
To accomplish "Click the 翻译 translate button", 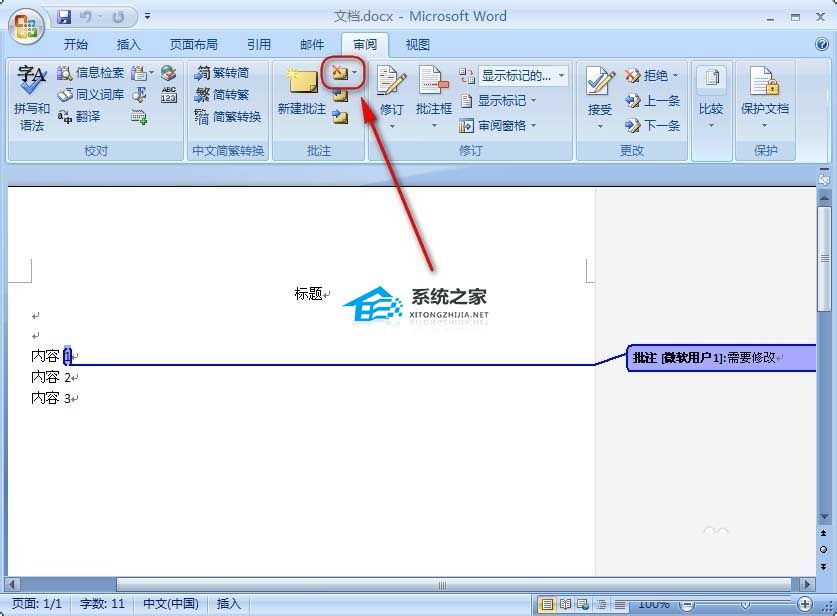I will tap(78, 116).
